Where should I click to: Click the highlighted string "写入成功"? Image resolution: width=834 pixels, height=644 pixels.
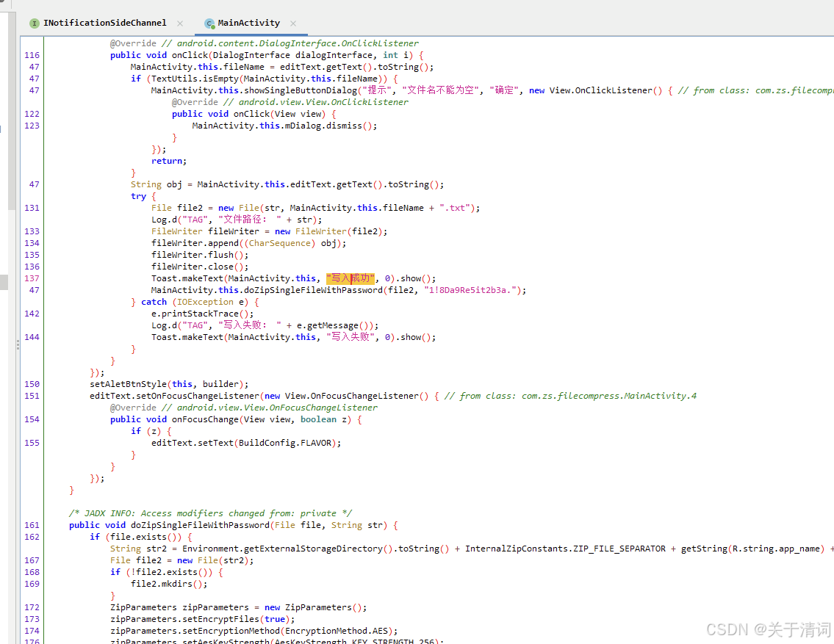click(351, 278)
